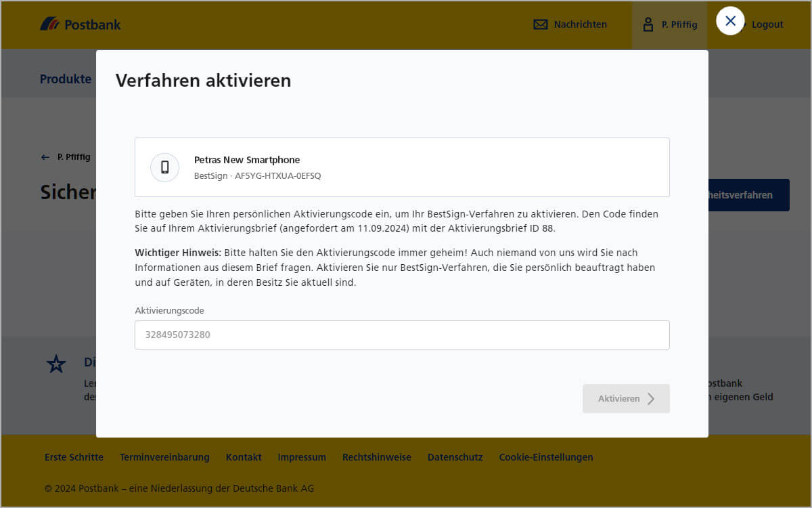Click the Postbank logo
The width and height of the screenshot is (812, 508).
coord(81,24)
